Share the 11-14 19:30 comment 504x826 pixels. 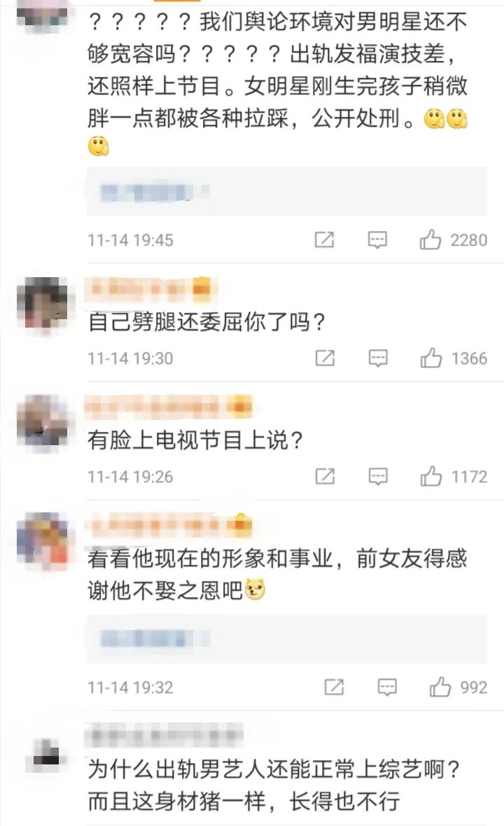[324, 358]
